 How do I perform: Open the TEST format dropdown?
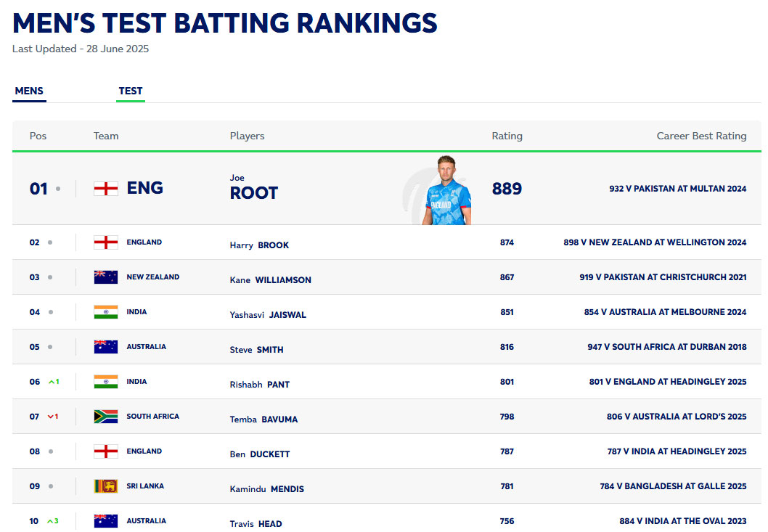tap(131, 91)
